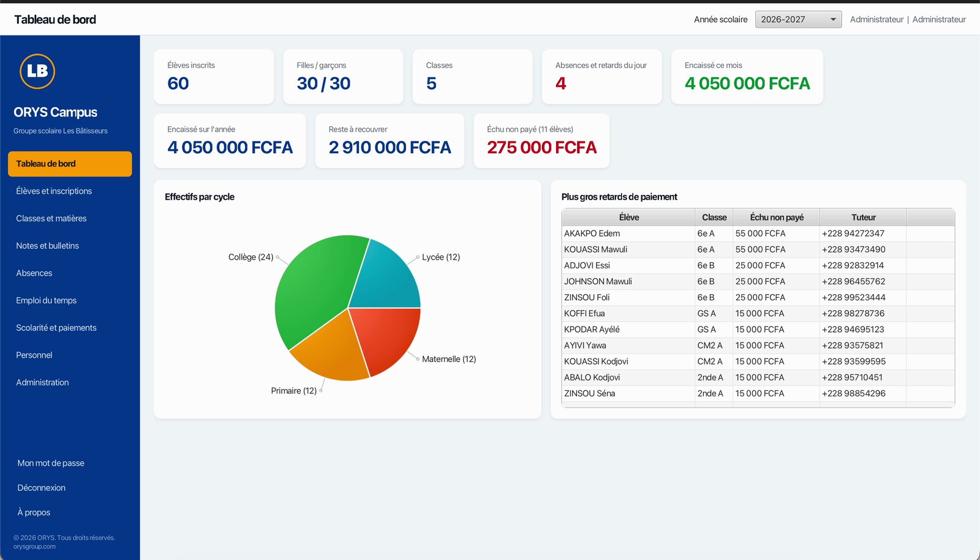The width and height of the screenshot is (980, 560).
Task: Open the À propos link
Action: point(34,512)
